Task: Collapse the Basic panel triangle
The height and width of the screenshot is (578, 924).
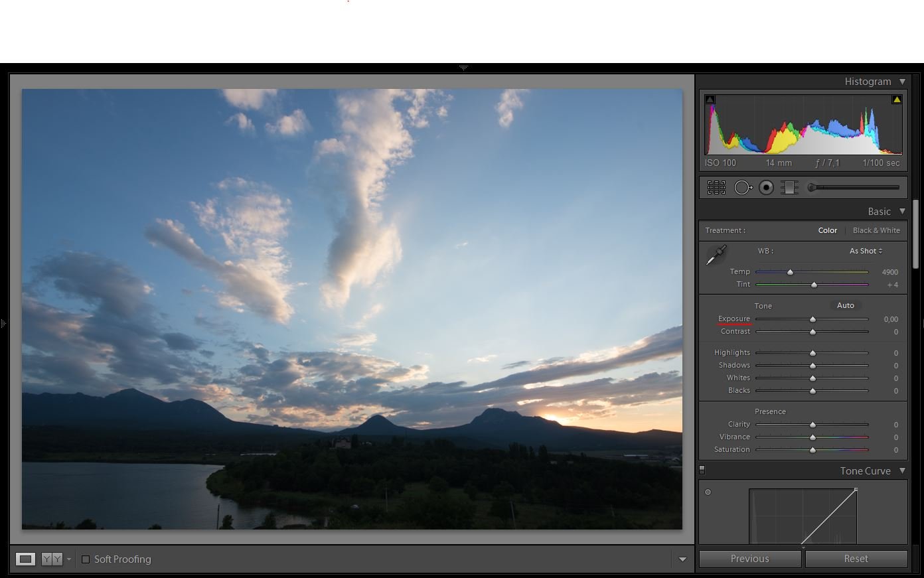Action: pyautogui.click(x=902, y=212)
